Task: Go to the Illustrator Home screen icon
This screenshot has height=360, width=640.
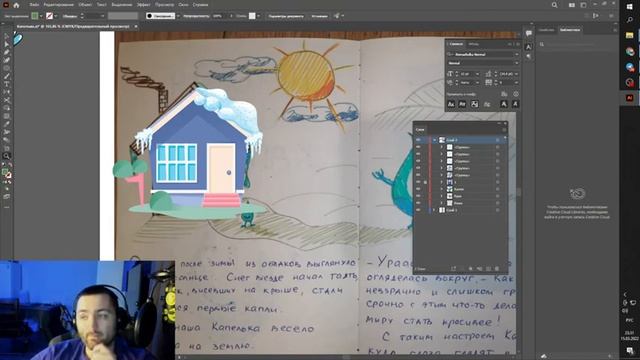Action: click(16, 5)
